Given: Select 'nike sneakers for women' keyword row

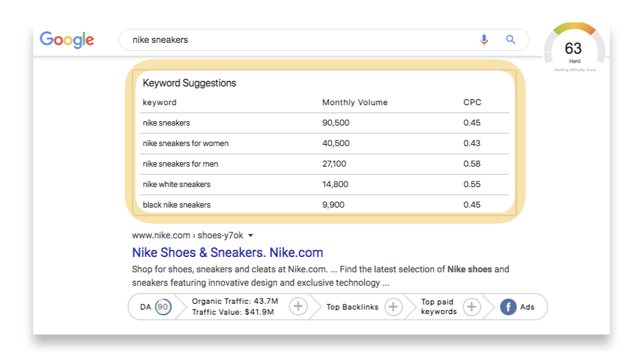Looking at the screenshot, I should [x=185, y=144].
